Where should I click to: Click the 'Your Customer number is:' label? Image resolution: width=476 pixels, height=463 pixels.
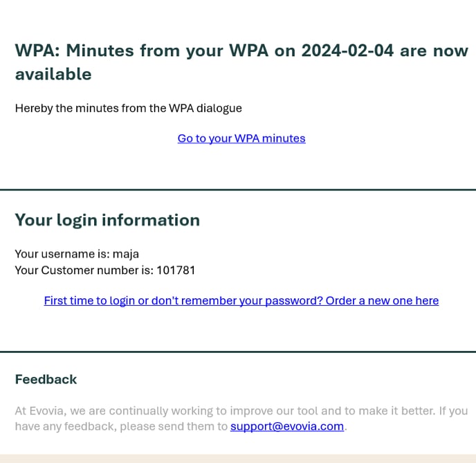pyautogui.click(x=84, y=270)
